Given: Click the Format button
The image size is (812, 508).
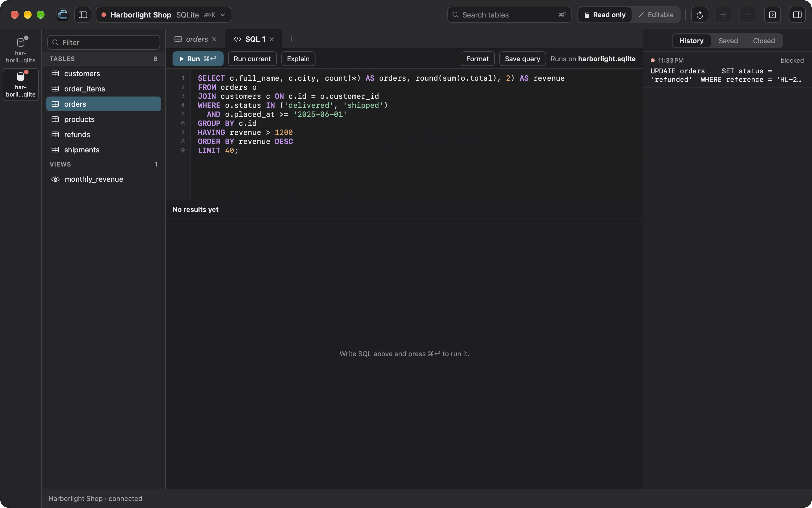Looking at the screenshot, I should click(x=477, y=59).
